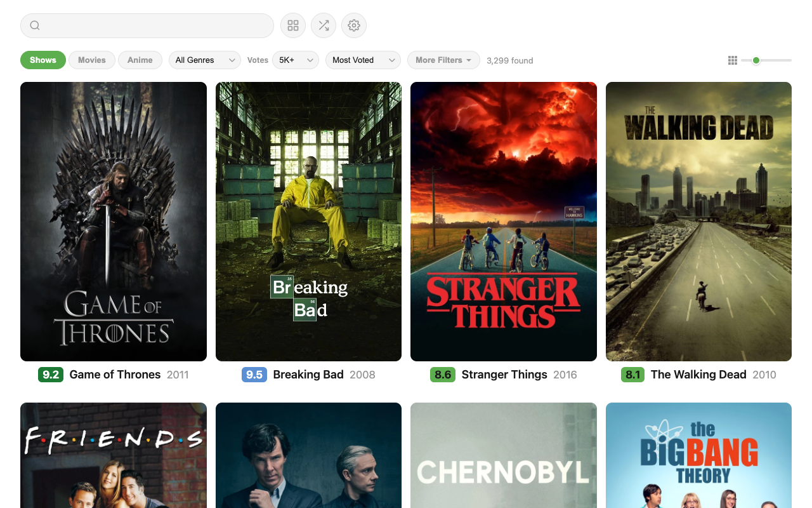Expand the More Filters menu

[443, 60]
